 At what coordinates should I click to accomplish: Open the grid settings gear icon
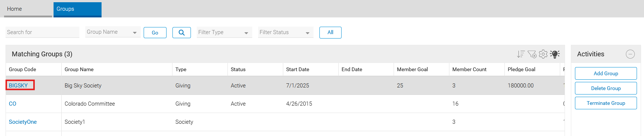click(x=543, y=54)
